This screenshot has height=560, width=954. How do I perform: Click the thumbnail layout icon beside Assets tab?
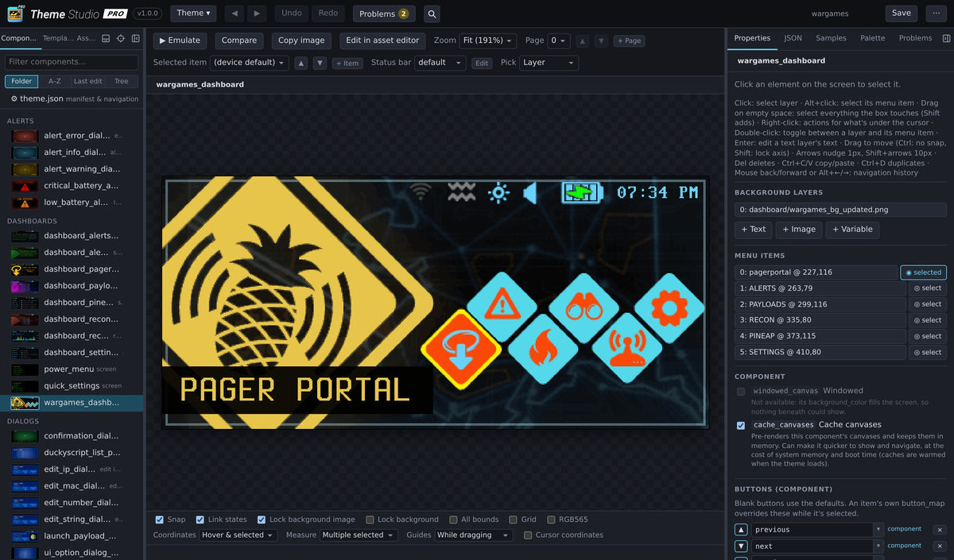pos(106,38)
